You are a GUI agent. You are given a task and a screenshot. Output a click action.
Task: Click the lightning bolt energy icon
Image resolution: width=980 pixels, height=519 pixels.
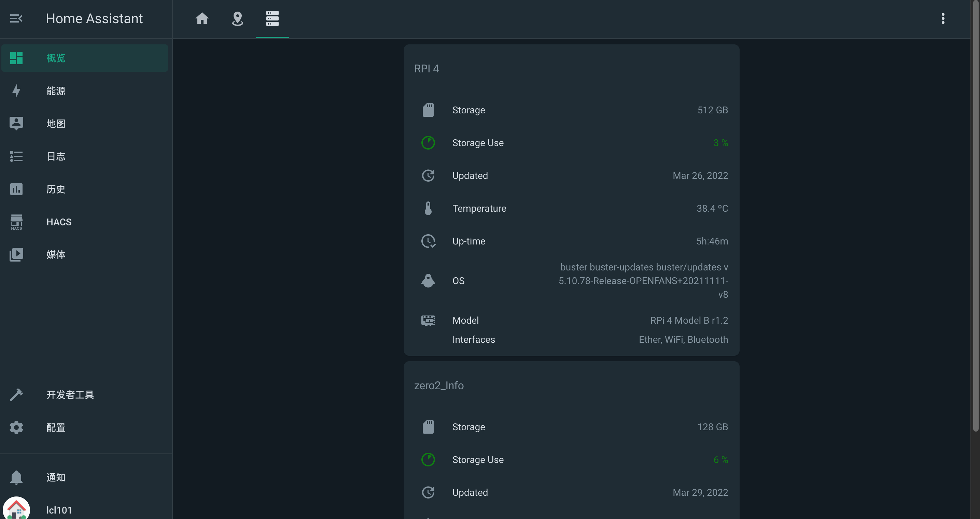coord(16,90)
